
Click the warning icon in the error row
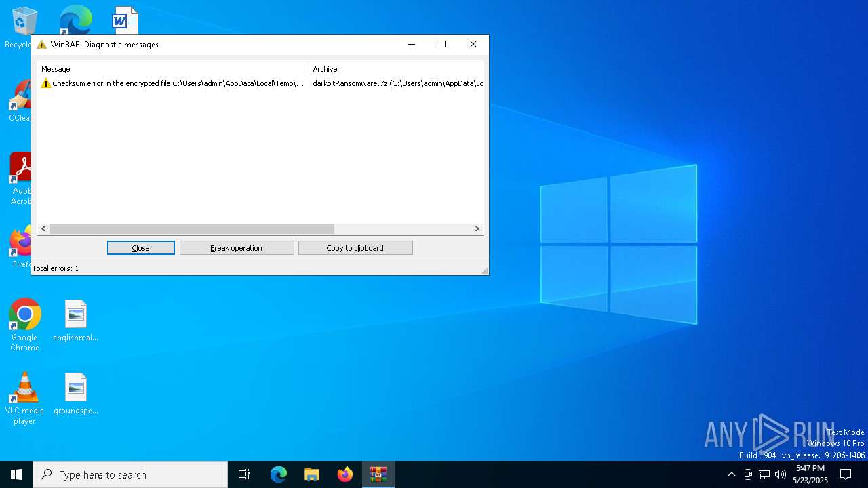tap(46, 83)
